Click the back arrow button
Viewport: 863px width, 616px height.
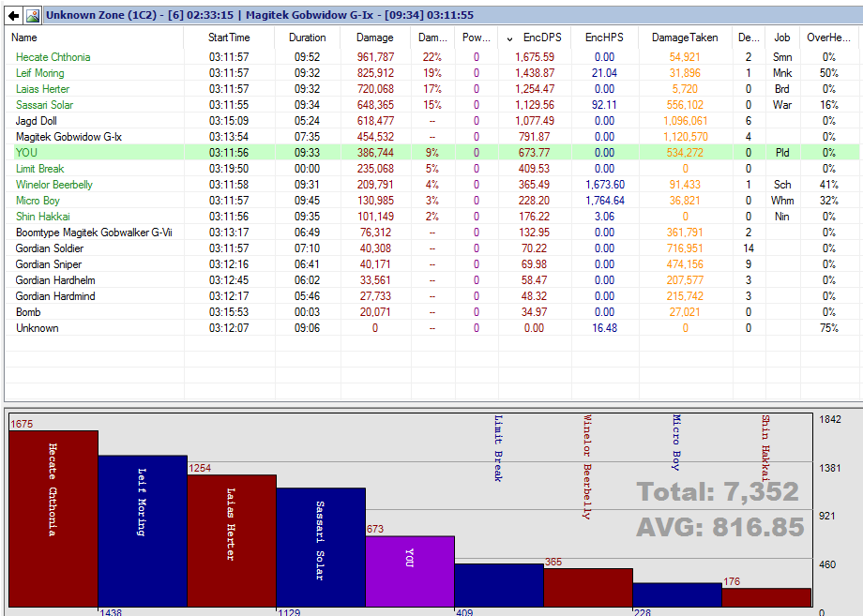pyautogui.click(x=14, y=15)
